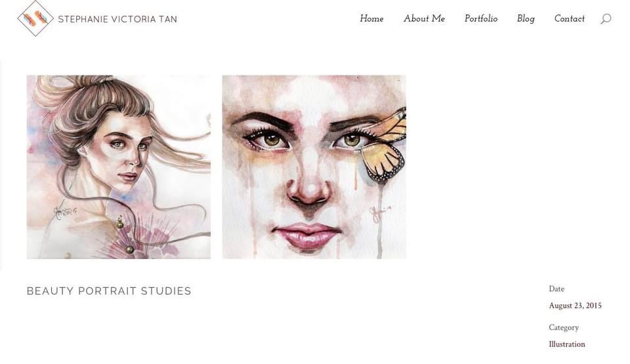Go to the Home menu item
The image size is (630, 364).
(371, 19)
